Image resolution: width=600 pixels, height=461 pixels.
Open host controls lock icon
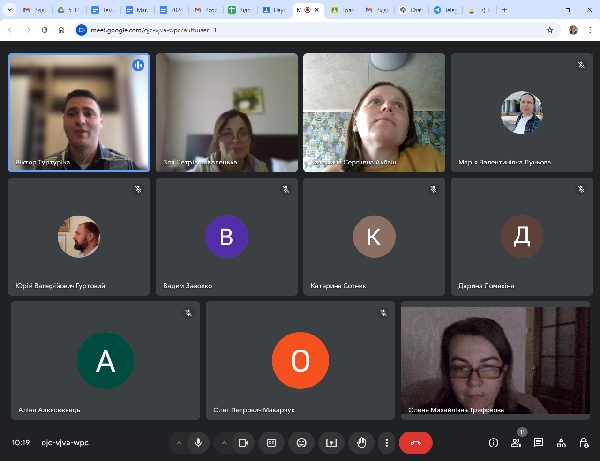582,442
